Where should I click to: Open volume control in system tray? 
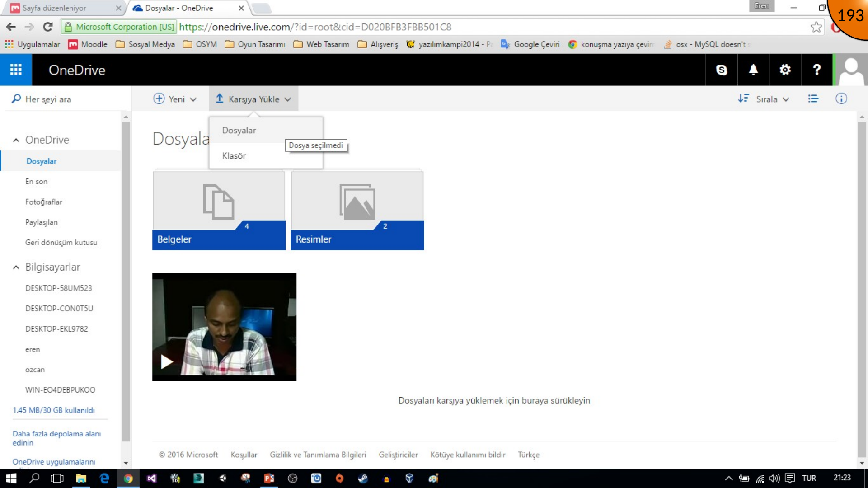point(774,478)
